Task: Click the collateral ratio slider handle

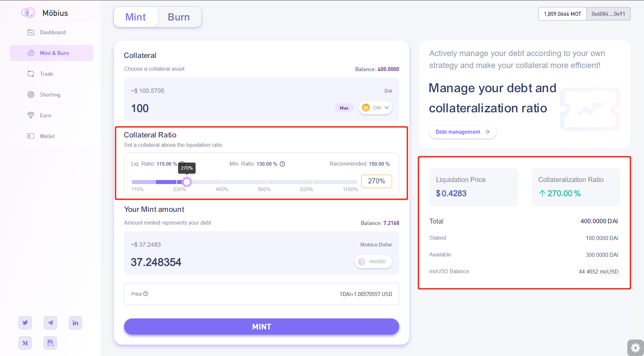Action: (x=187, y=182)
